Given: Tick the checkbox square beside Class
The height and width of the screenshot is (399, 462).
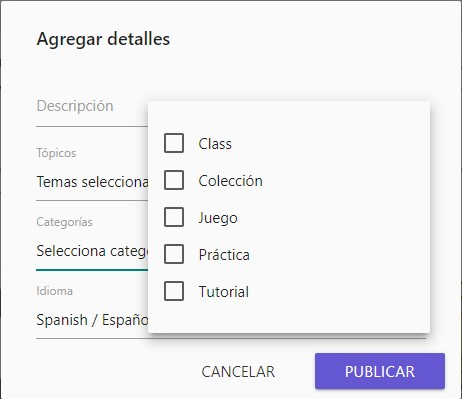Looking at the screenshot, I should [x=174, y=143].
